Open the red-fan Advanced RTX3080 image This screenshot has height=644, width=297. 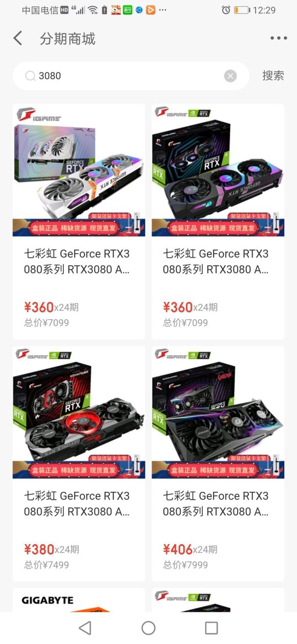[79, 412]
